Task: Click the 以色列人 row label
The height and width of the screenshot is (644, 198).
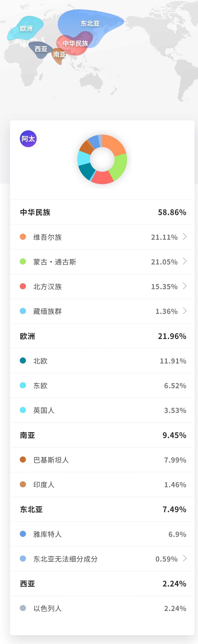Action: (x=47, y=608)
